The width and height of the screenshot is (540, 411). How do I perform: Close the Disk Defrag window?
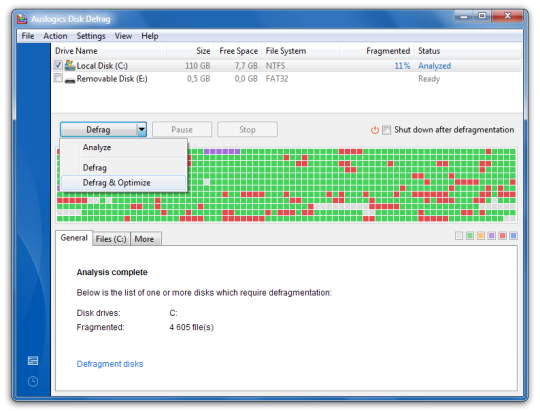pos(507,16)
